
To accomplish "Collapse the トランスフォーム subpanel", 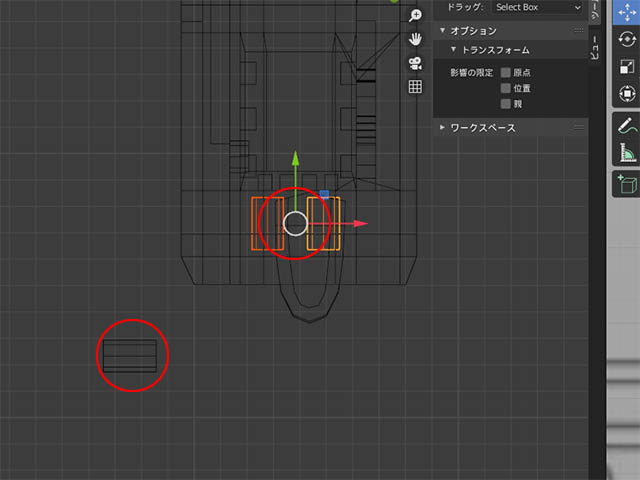I will [453, 49].
